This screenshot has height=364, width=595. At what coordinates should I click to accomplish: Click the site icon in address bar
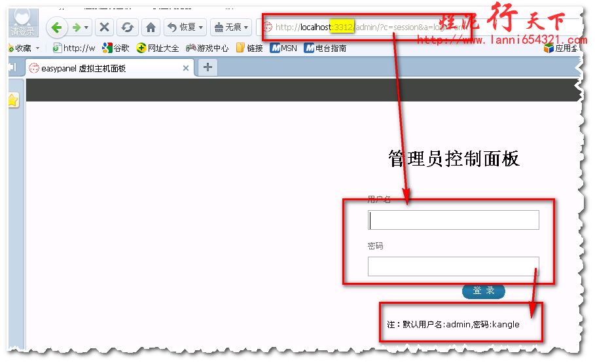[x=268, y=27]
